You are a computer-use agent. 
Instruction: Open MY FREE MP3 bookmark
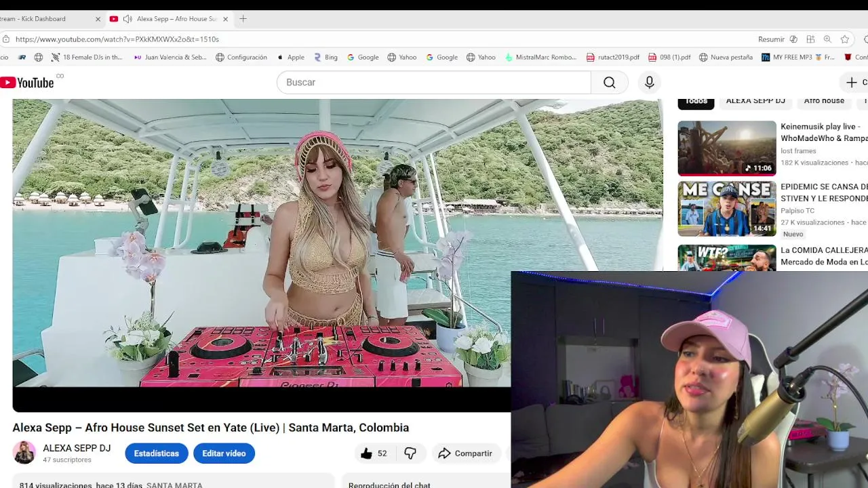coord(798,58)
